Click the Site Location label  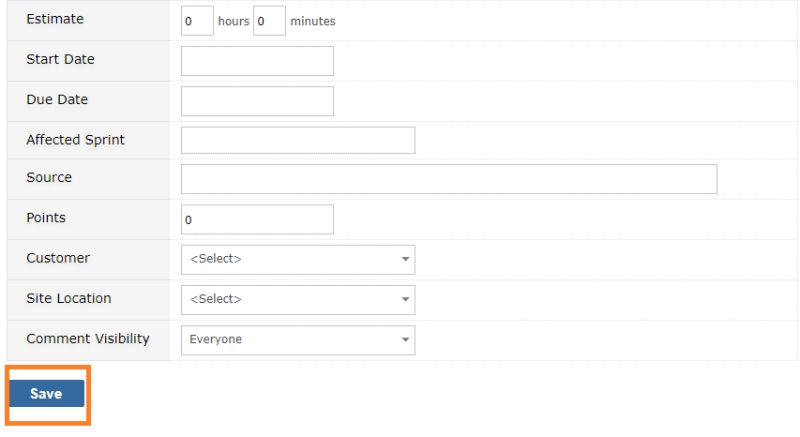pyautogui.click(x=69, y=298)
